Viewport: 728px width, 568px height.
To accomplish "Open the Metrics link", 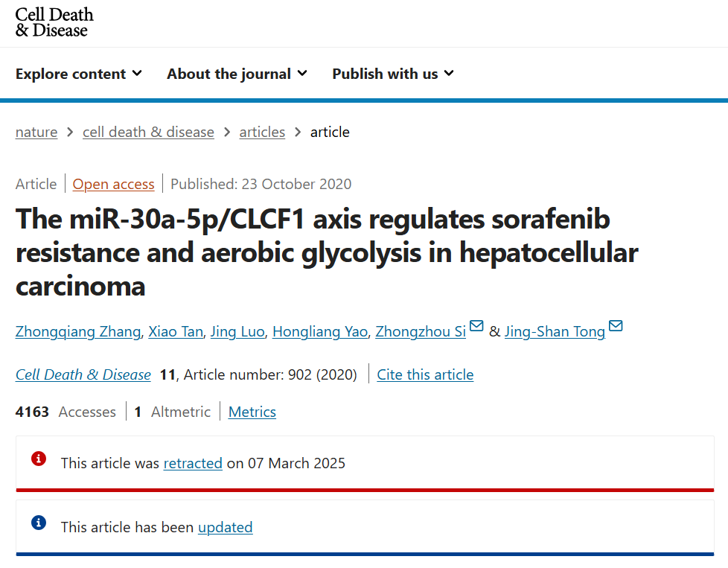I will (x=252, y=412).
